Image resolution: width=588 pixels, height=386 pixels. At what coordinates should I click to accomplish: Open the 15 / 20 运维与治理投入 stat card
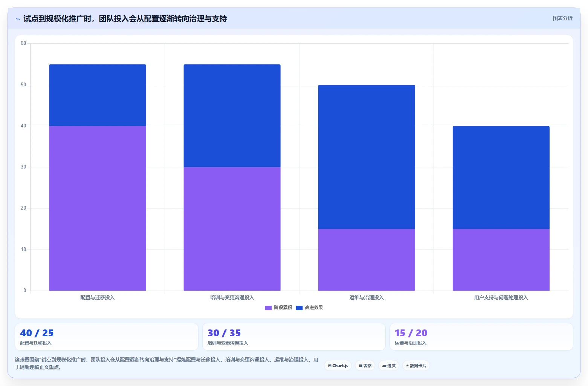(x=481, y=337)
